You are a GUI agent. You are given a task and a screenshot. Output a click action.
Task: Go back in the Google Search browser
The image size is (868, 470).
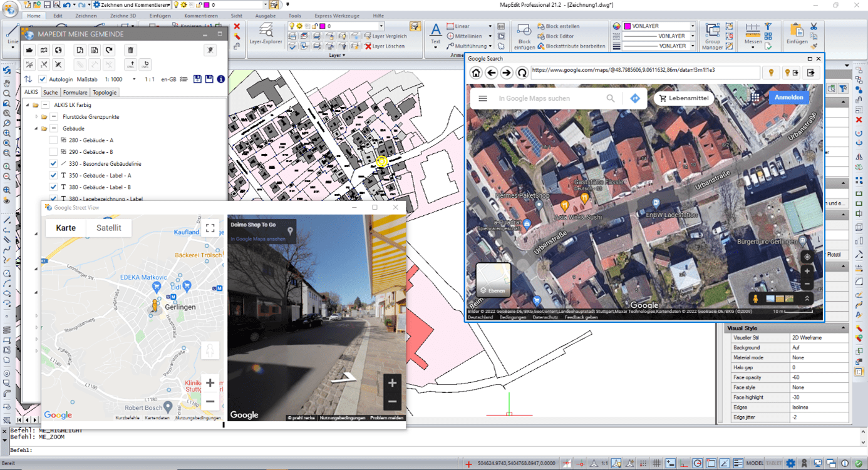point(492,73)
